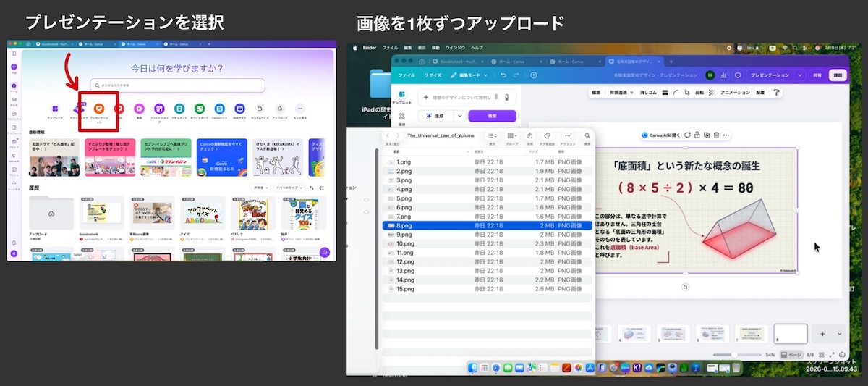Click the アップロード shortcut icon on Canva home
The width and height of the screenshot is (868, 386).
(280, 108)
